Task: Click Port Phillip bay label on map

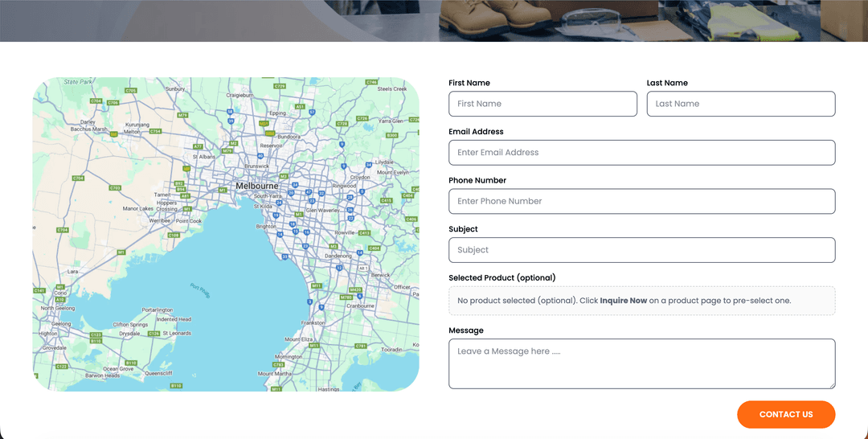Action: pos(200,290)
